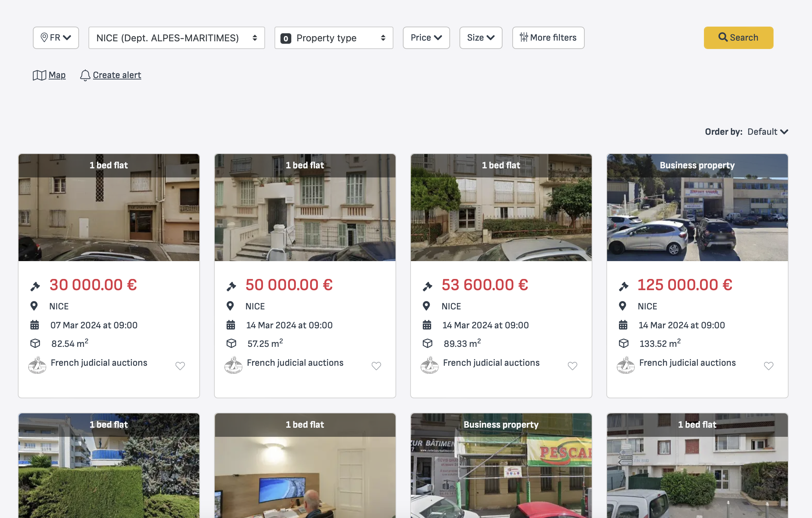
Task: Click the 53 600.00 € price
Action: [485, 285]
